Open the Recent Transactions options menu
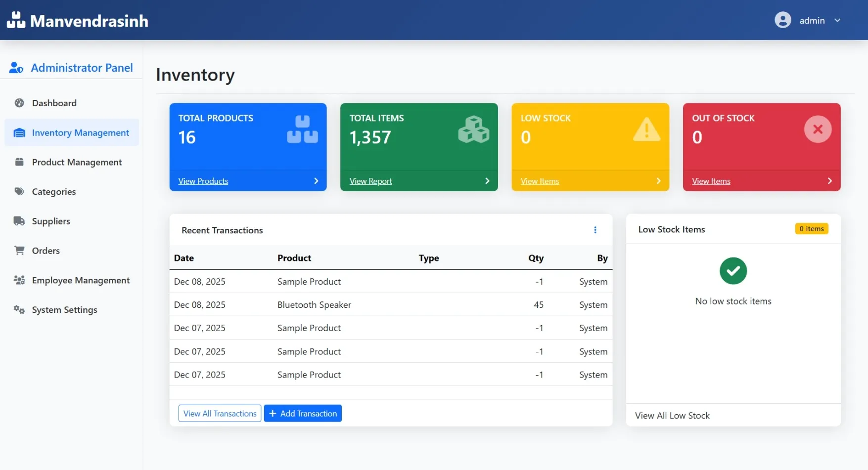The image size is (868, 470). pos(595,230)
